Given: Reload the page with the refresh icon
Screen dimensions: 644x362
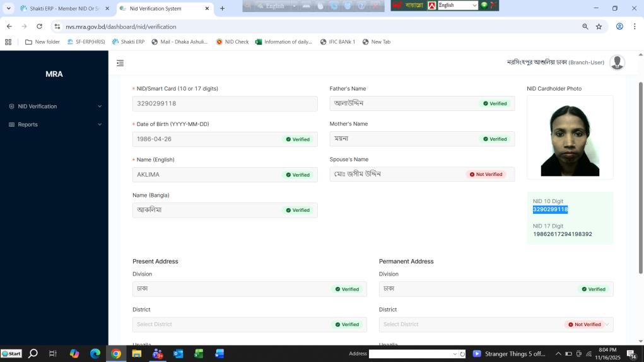Looking at the screenshot, I should (39, 26).
